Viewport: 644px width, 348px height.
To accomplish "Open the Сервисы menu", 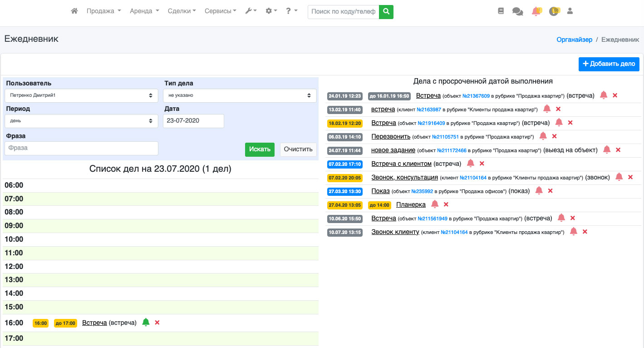I will pyautogui.click(x=220, y=11).
